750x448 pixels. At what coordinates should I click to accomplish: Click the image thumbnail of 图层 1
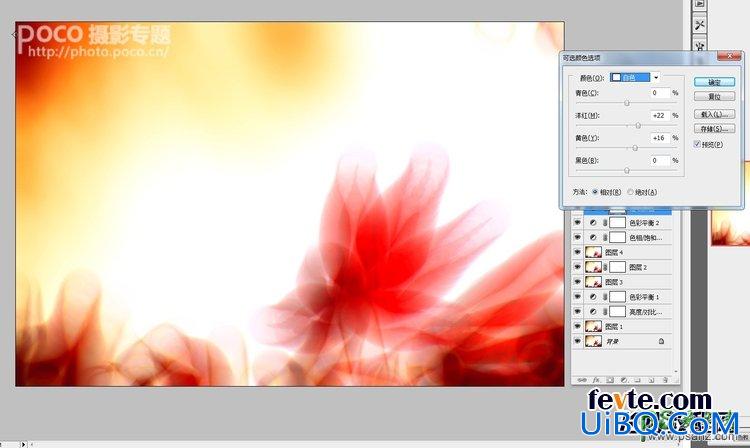[x=594, y=327]
